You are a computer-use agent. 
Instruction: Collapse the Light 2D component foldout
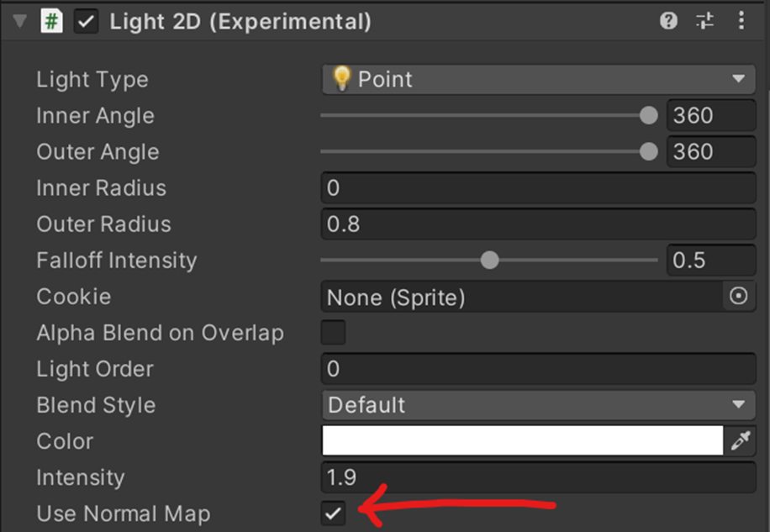(x=19, y=22)
